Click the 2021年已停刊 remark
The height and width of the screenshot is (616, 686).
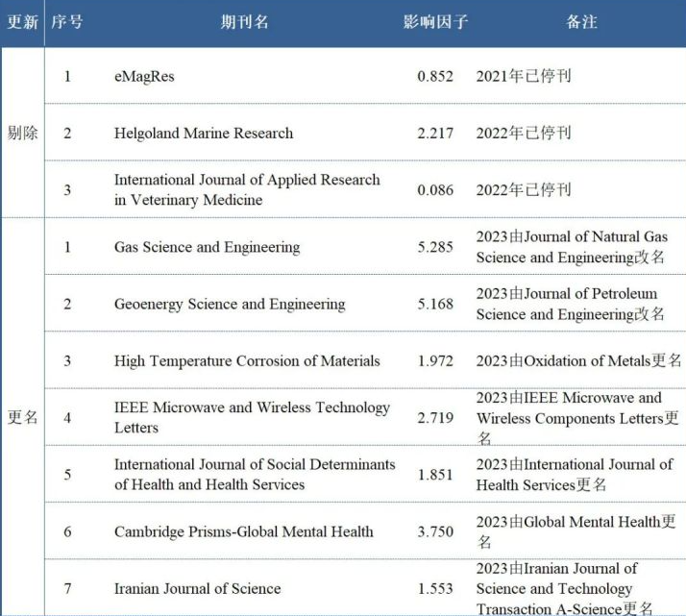tap(524, 76)
